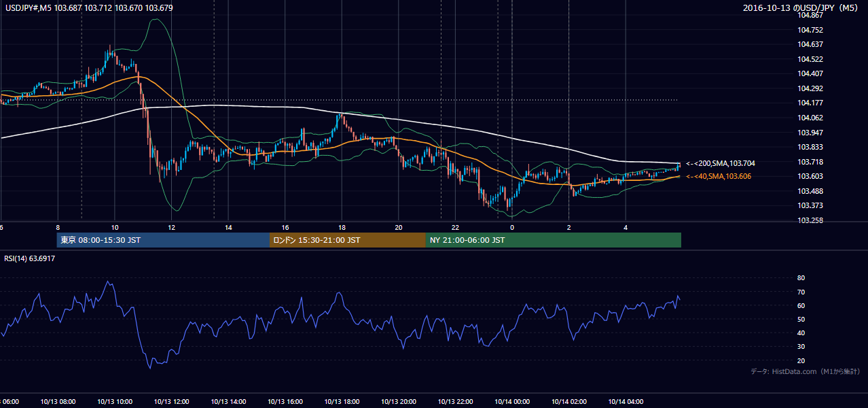Click price axis value 103.488
Image resolution: width=868 pixels, height=408 pixels.
coord(810,191)
